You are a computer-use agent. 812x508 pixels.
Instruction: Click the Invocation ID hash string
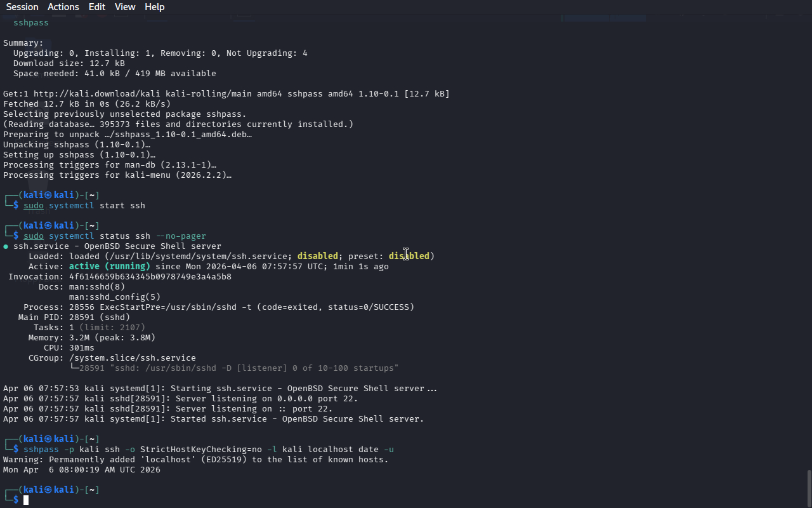tap(150, 277)
